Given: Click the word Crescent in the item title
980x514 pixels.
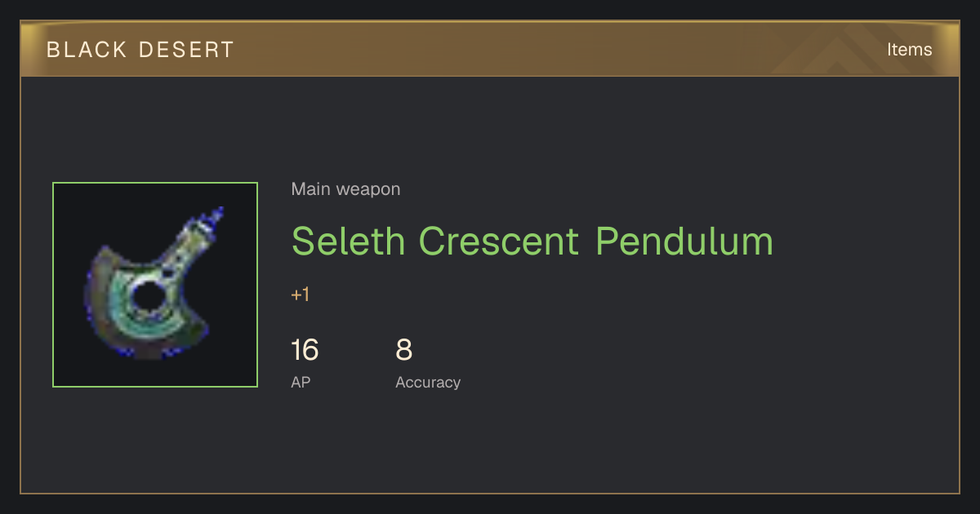Looking at the screenshot, I should pyautogui.click(x=500, y=241).
